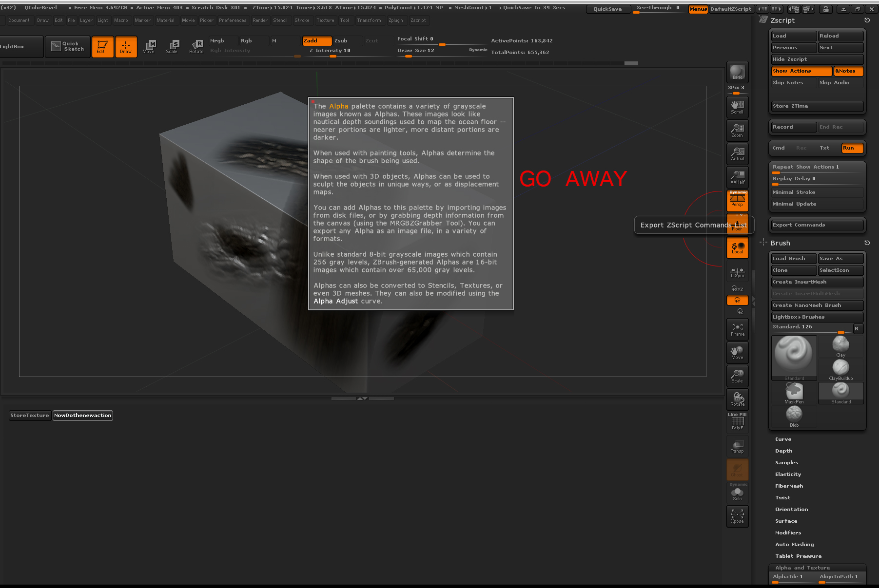Click the BPR render icon
The width and height of the screenshot is (879, 588).
tap(737, 72)
